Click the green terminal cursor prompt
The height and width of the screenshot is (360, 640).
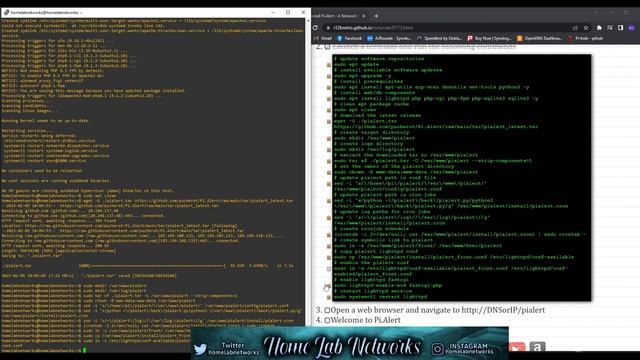[84, 350]
